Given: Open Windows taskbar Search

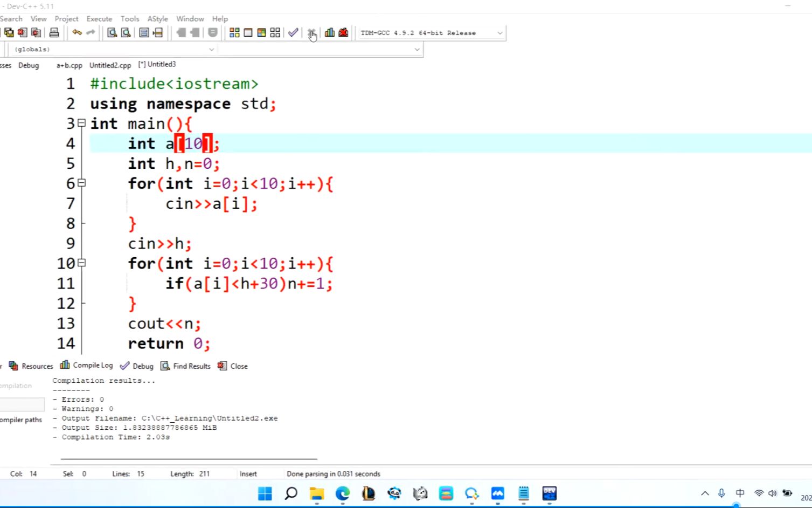Looking at the screenshot, I should (x=291, y=493).
